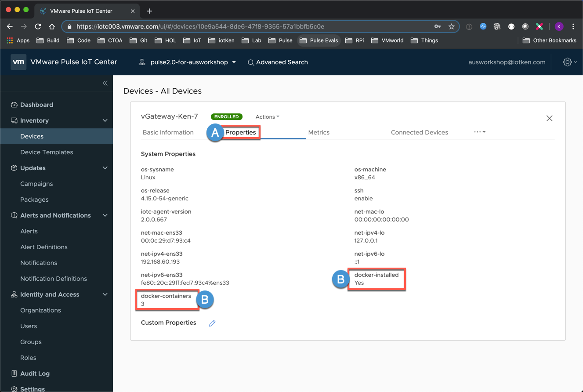Open Campaigns under Updates
Viewport: 583px width, 392px height.
click(36, 184)
